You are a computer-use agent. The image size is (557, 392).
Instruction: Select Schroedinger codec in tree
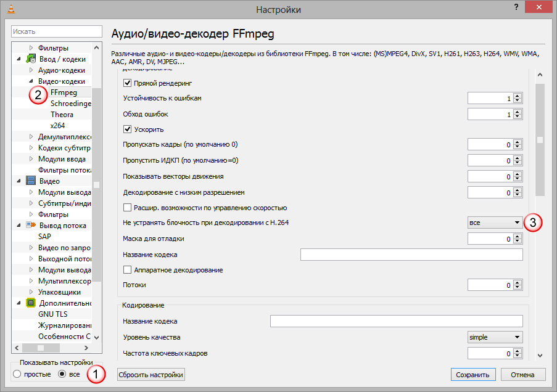click(x=71, y=104)
